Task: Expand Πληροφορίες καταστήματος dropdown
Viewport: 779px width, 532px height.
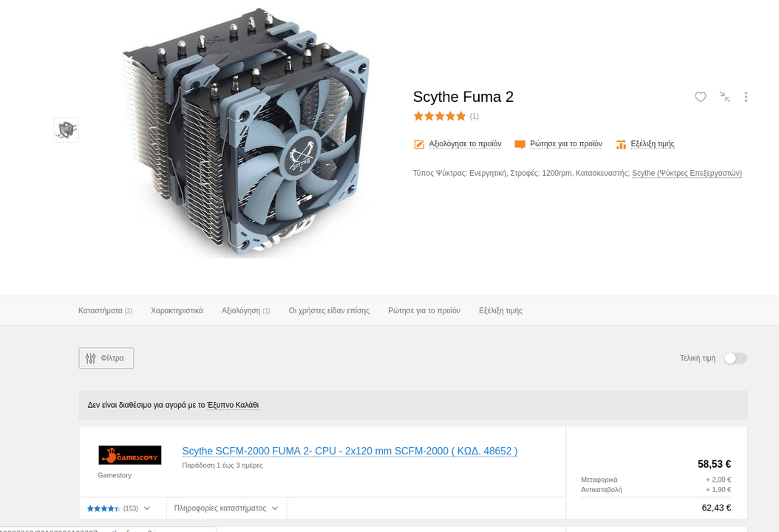Action: coord(226,508)
